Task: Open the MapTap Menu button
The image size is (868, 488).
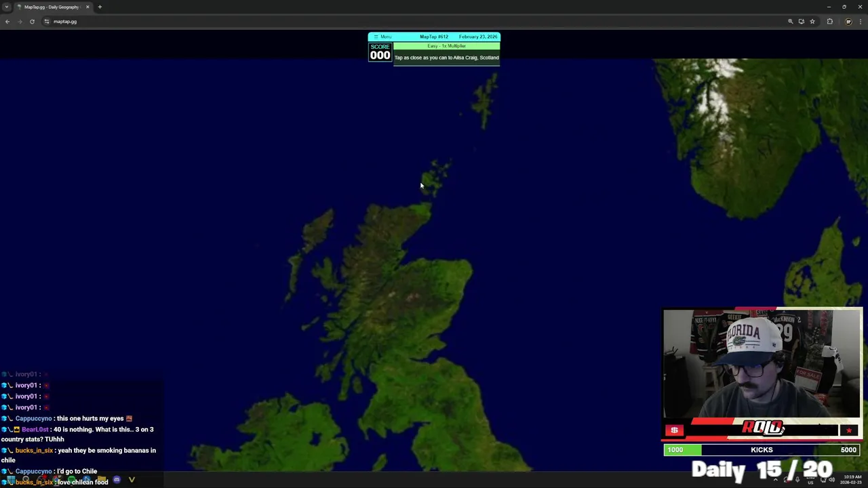Action: [x=382, y=37]
